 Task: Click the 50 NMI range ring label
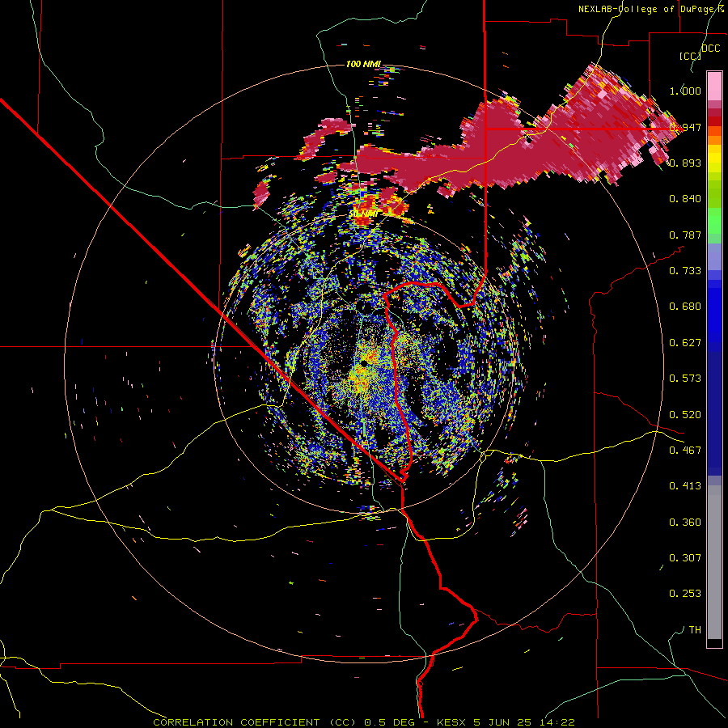pyautogui.click(x=363, y=213)
